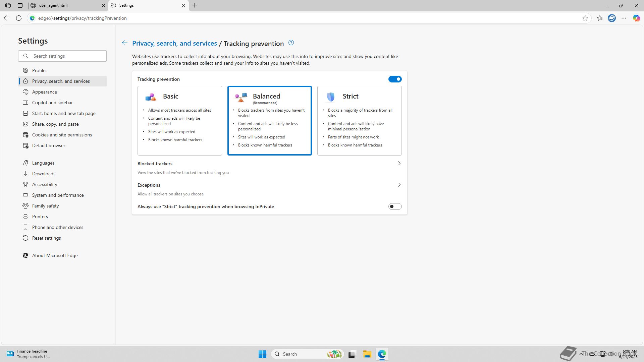Turn off the Tracking prevention toggle
Screen dimensions: 644x362
(395, 79)
